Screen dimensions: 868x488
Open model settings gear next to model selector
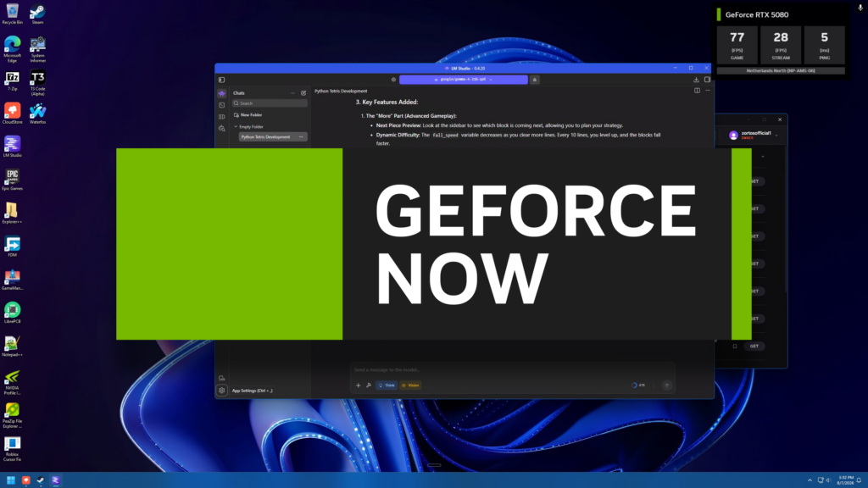tap(393, 80)
